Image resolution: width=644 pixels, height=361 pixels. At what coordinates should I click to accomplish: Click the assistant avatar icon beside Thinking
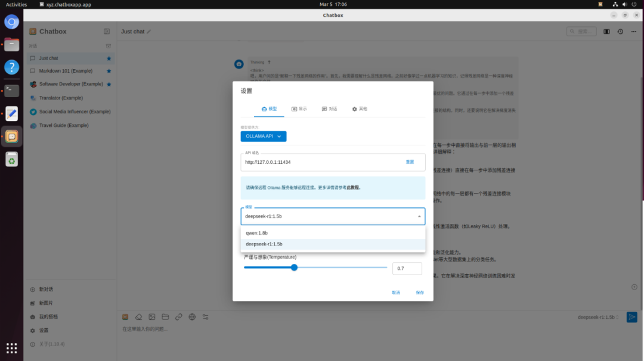pyautogui.click(x=239, y=64)
